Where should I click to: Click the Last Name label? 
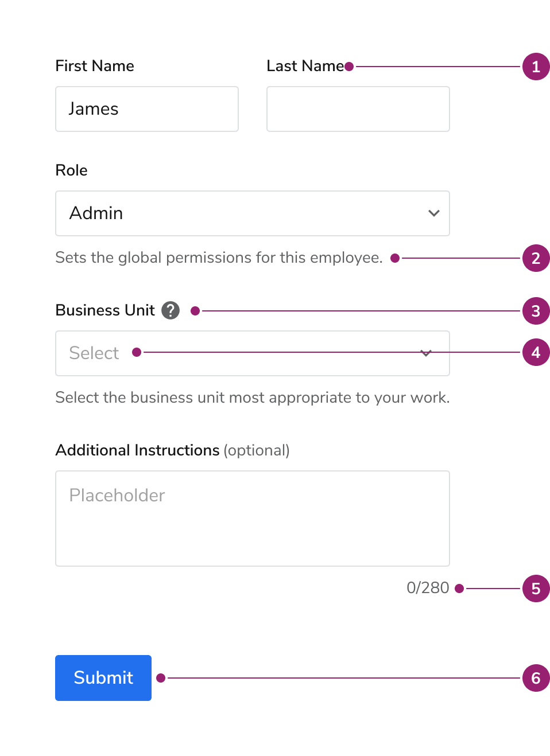305,66
